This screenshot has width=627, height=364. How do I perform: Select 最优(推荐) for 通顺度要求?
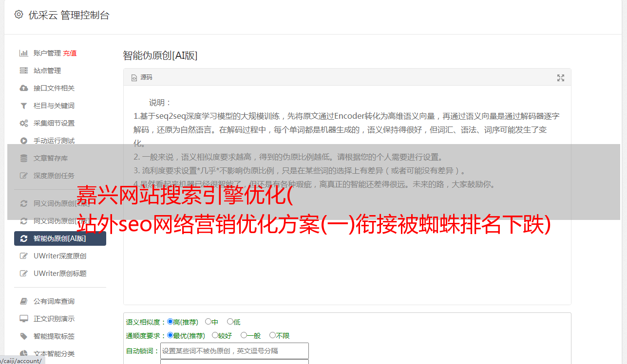(x=170, y=335)
